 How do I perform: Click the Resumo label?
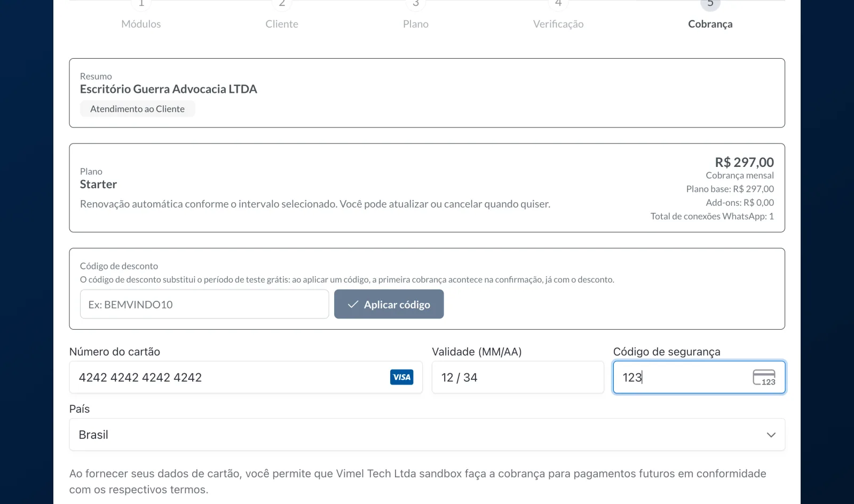(96, 76)
